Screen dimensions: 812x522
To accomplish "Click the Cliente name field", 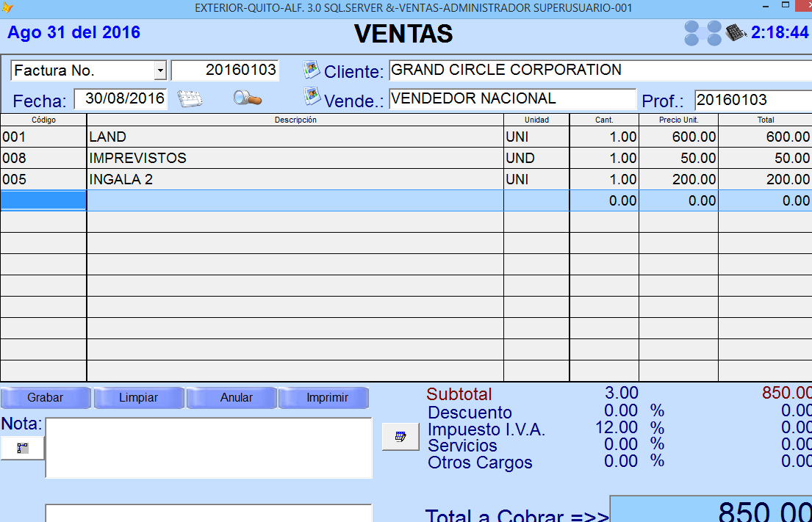I will tap(599, 70).
